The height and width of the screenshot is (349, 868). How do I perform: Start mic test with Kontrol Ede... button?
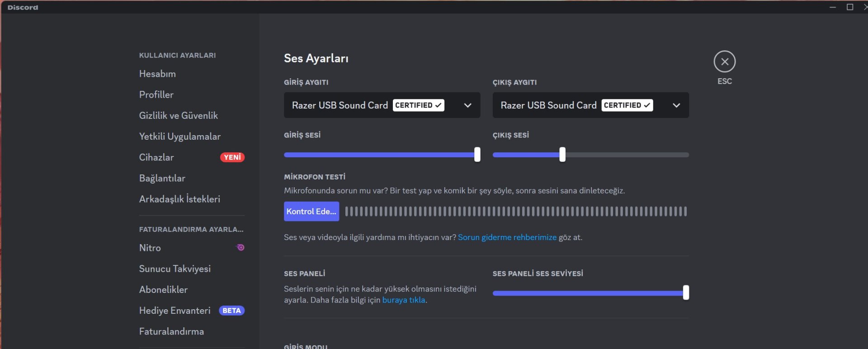point(311,211)
